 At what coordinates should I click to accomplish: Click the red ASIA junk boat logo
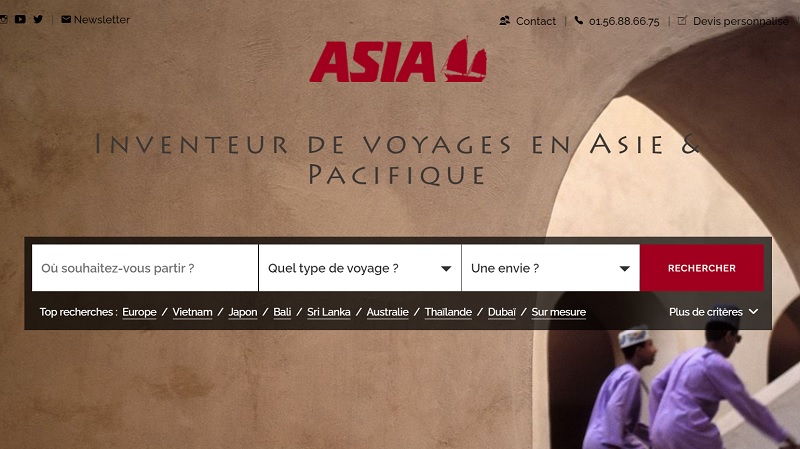point(398,60)
